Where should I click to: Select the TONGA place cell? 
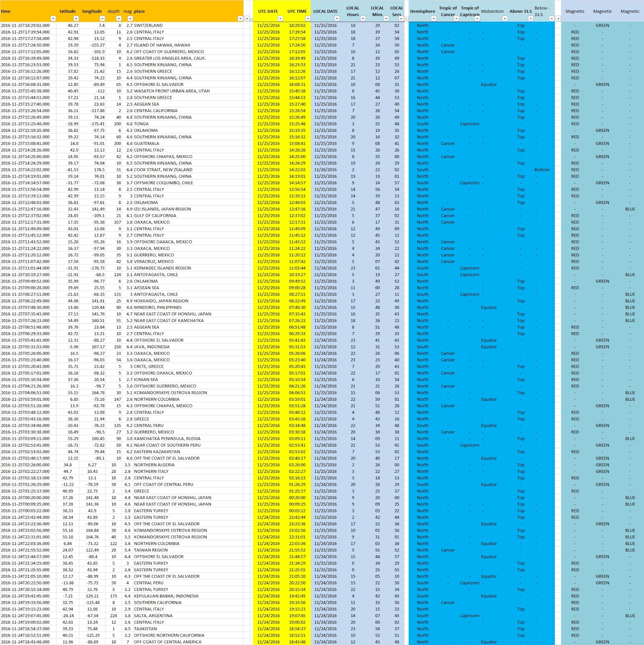tap(188, 124)
